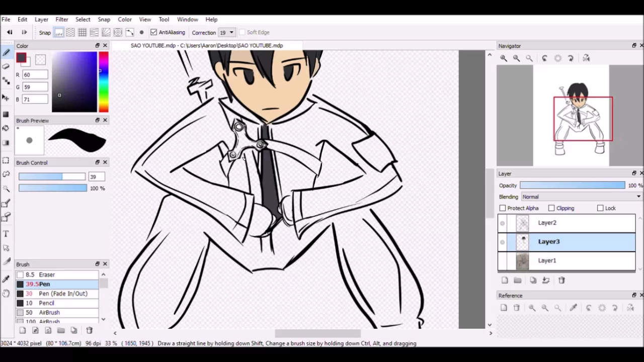Pick a hue on the rainbow hue bar
Screen dimensions: 644x362
[x=103, y=82]
